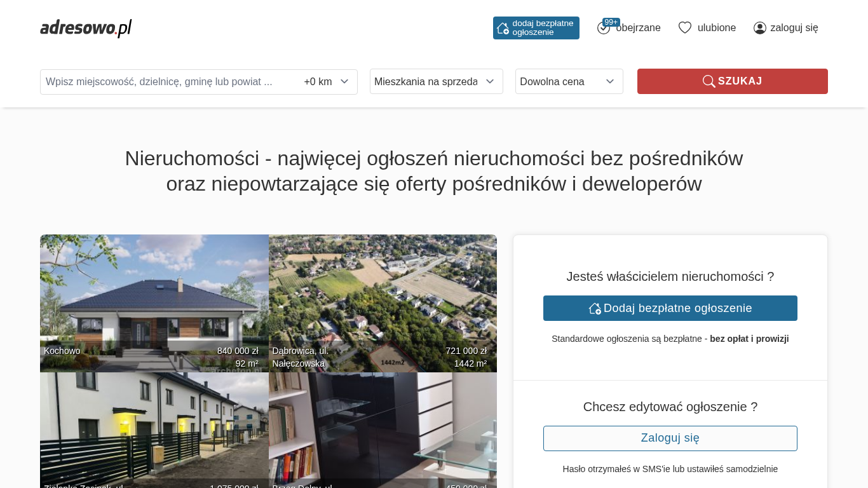Click zaloguj się in the header
This screenshot has width=868, height=488.
point(794,28)
